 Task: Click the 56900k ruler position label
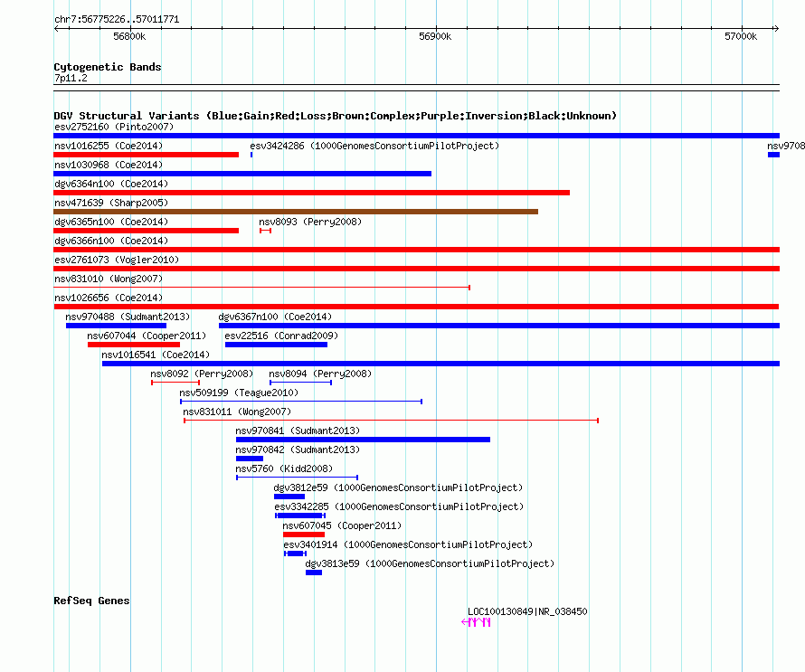(435, 36)
